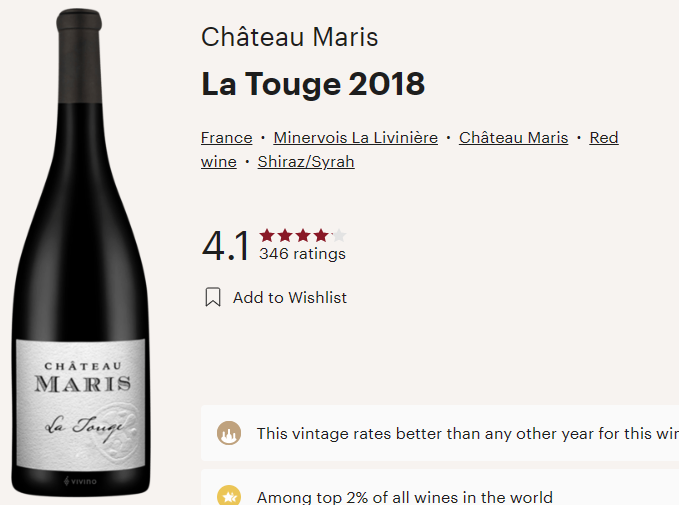This screenshot has width=679, height=505.
Task: Click the Add to Wishlist text
Action: click(290, 298)
